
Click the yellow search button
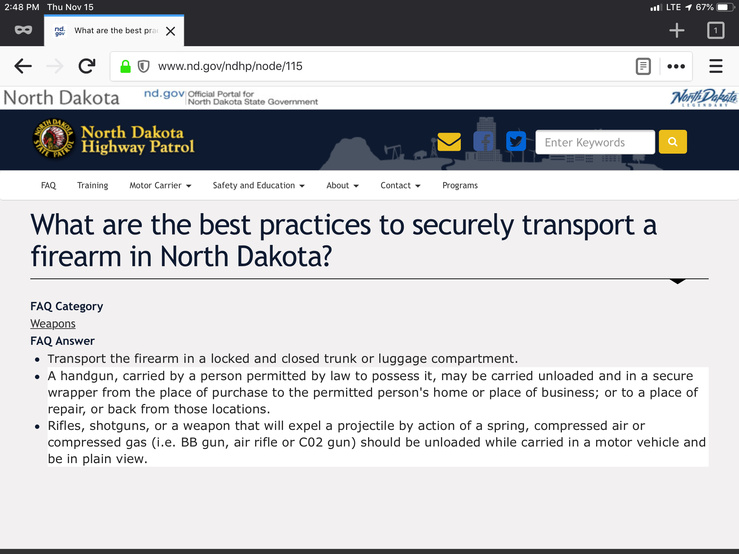click(673, 142)
